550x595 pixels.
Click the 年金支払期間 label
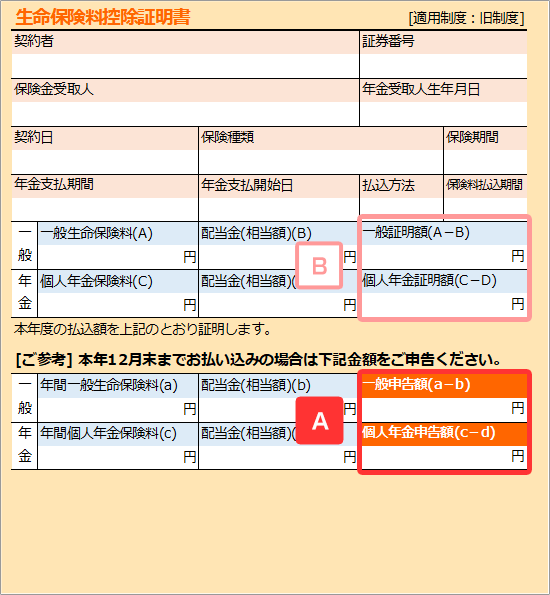click(x=54, y=184)
